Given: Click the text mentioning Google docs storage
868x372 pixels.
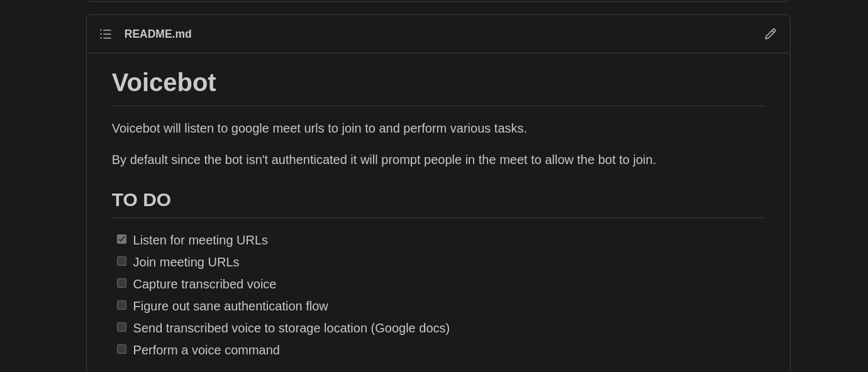Looking at the screenshot, I should click(291, 328).
